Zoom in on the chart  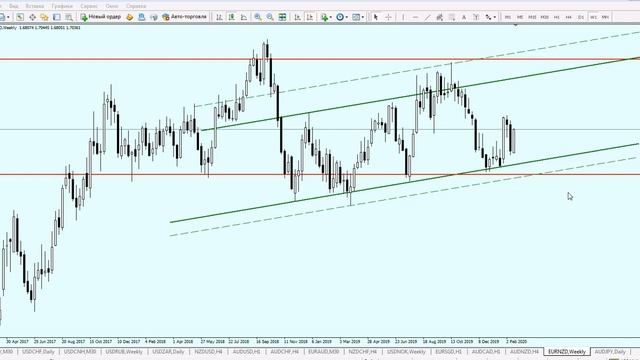tap(258, 17)
